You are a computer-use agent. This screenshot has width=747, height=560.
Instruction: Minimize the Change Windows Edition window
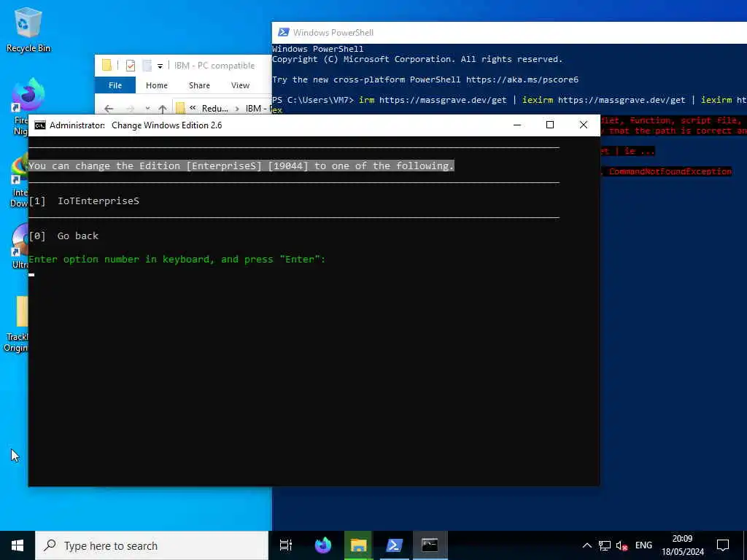coord(517,125)
